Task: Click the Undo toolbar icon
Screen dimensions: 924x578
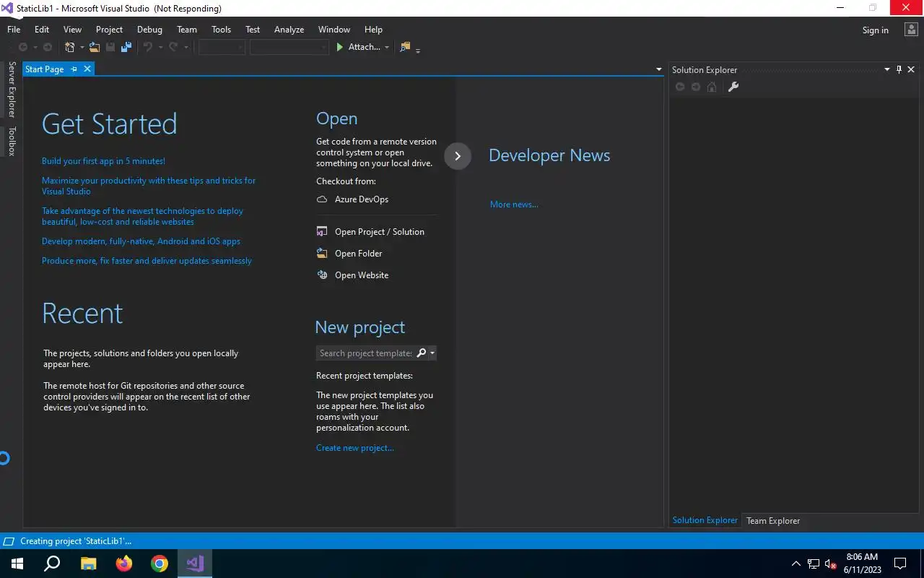Action: pyautogui.click(x=147, y=47)
